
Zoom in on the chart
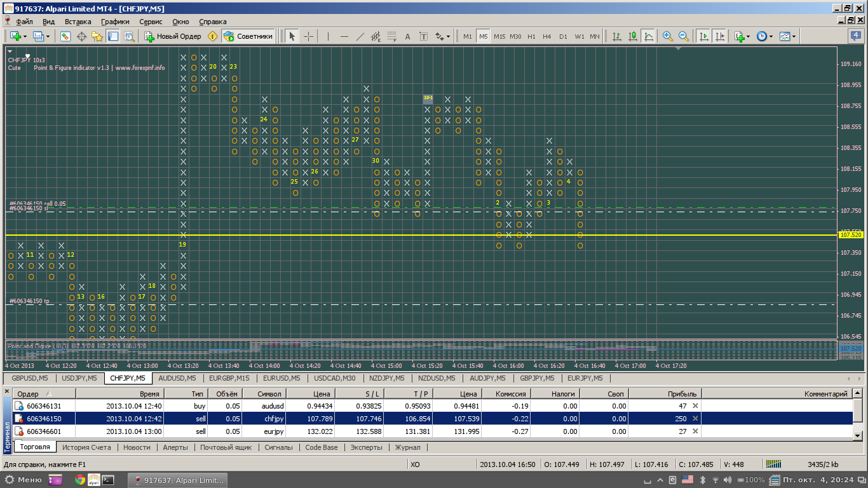click(x=668, y=36)
